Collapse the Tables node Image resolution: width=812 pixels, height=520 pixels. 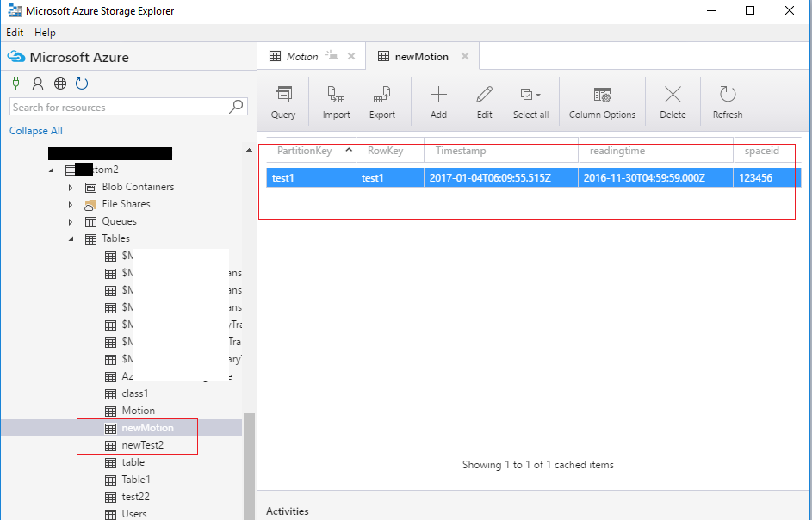[71, 239]
